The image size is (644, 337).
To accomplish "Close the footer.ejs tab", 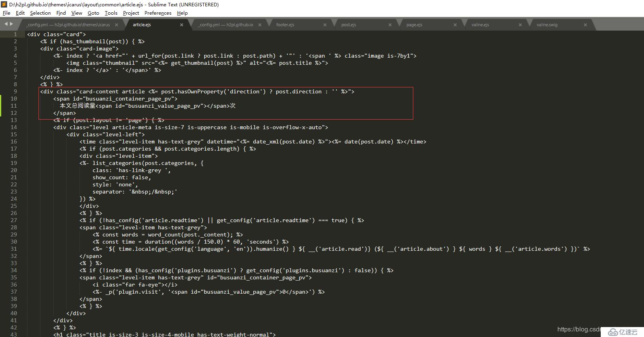I will point(325,25).
